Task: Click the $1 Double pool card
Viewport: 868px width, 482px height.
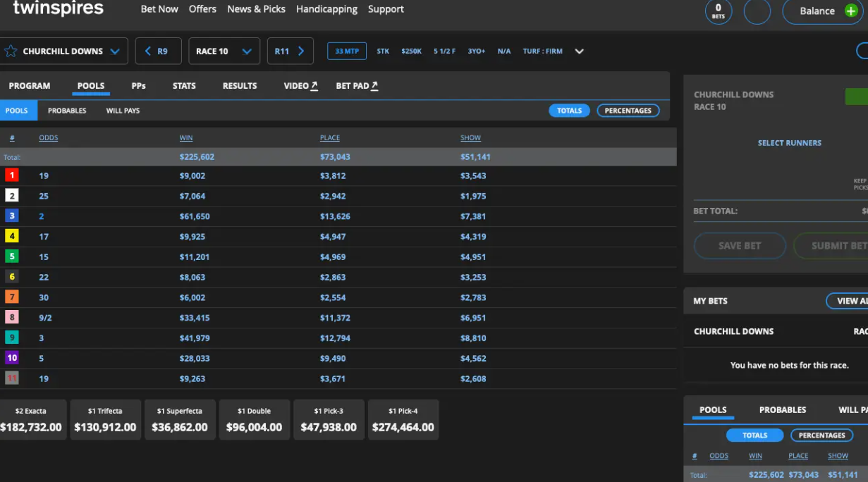Action: (255, 420)
